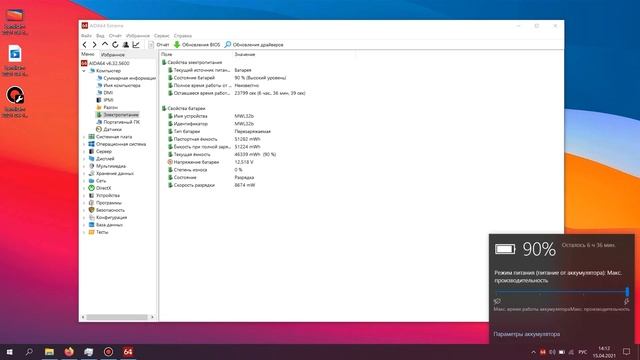Click the Программы tree icon
Screen dimensions: 640x360
coord(91,203)
